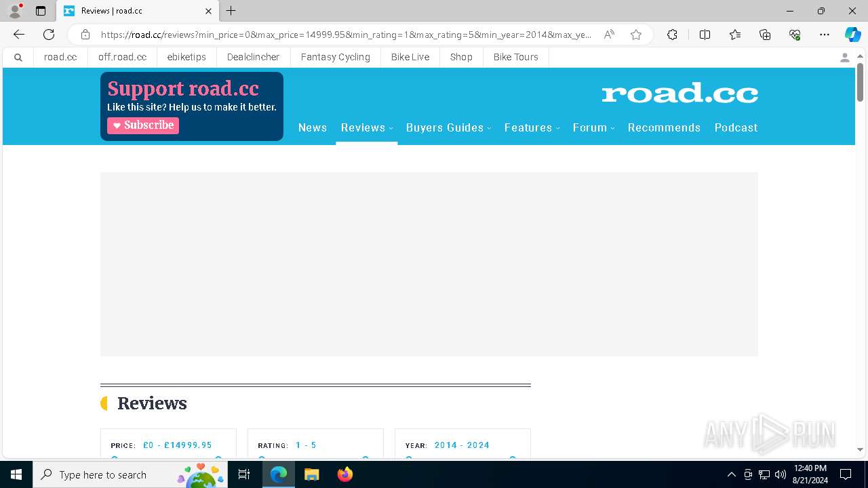Click the PRICE £0 - £14999.95 value
The width and height of the screenshot is (868, 488).
tap(178, 445)
